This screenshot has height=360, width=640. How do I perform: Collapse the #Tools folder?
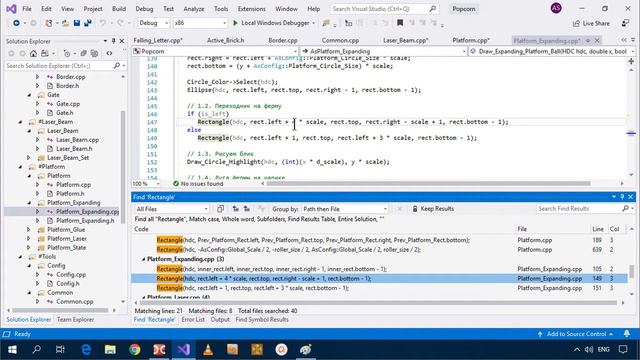(20, 256)
